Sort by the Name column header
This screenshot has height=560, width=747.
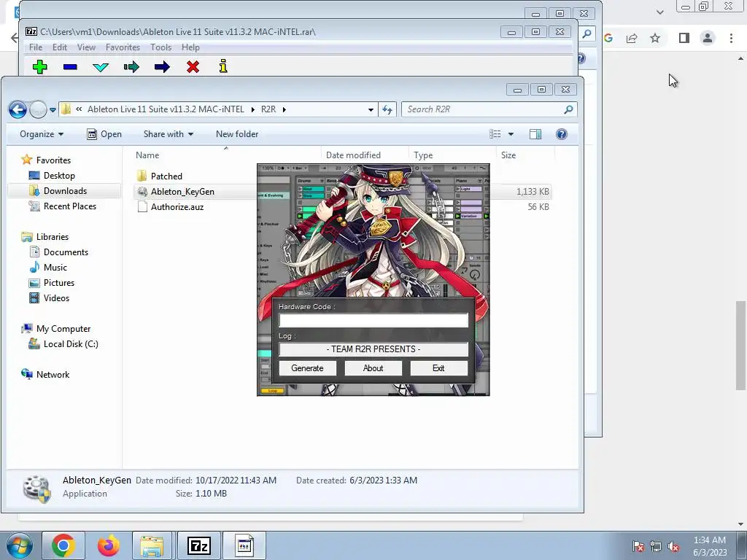147,155
